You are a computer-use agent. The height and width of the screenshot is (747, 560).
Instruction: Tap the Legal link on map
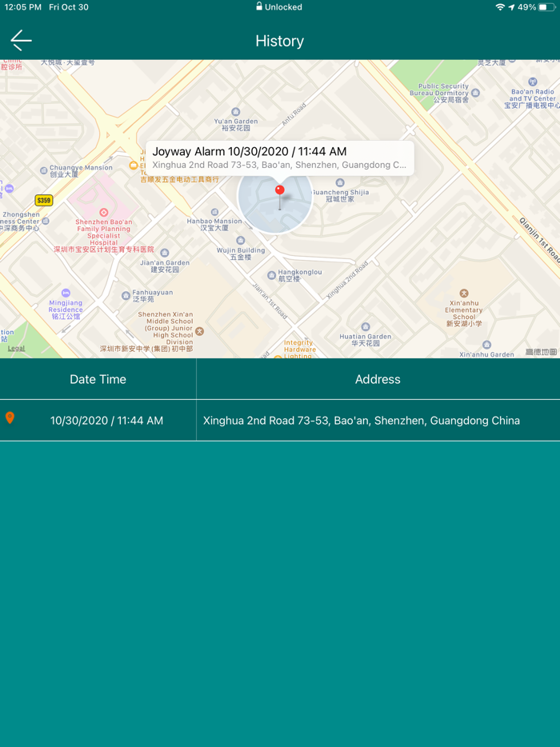(x=16, y=348)
